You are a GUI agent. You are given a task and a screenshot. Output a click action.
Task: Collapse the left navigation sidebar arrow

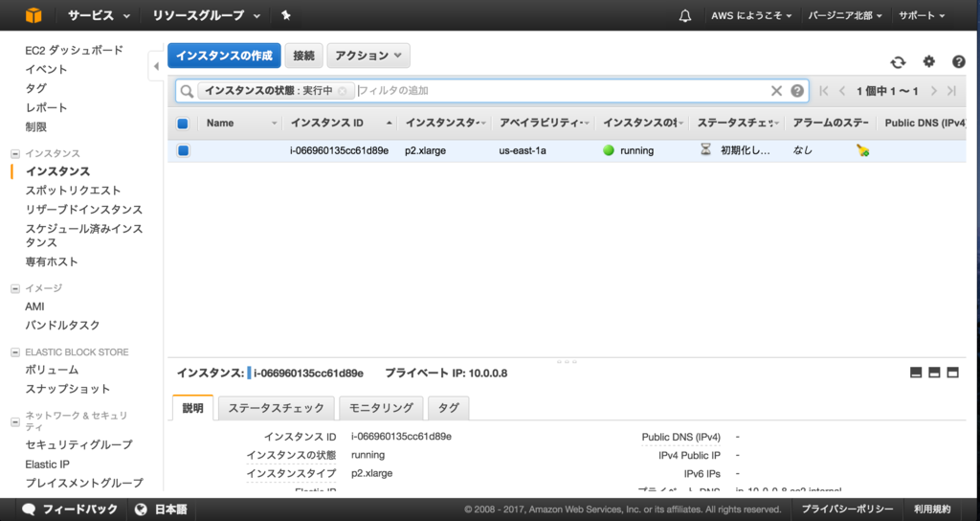tap(156, 66)
